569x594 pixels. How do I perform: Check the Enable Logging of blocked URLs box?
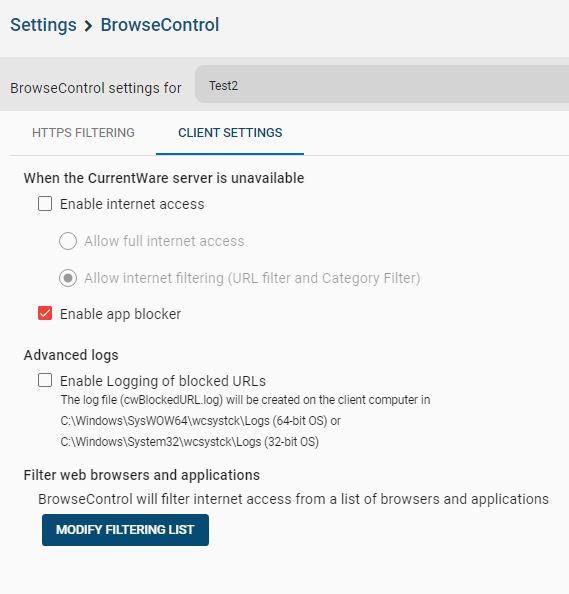pos(45,380)
